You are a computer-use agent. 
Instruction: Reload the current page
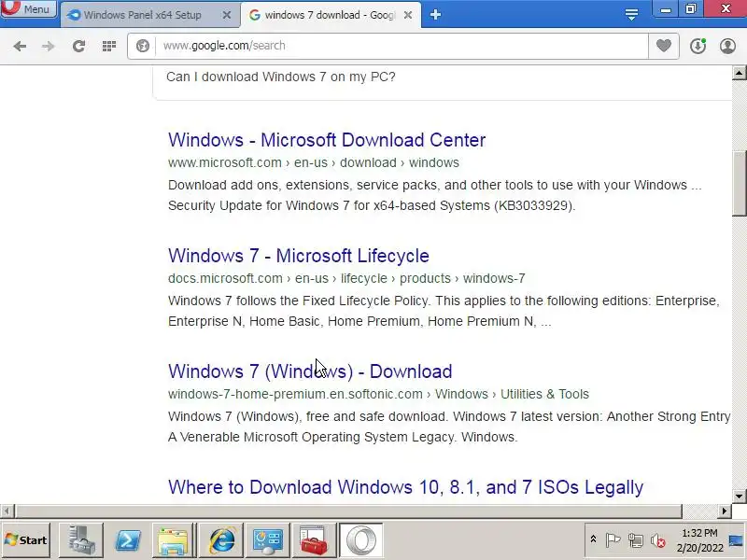78,46
